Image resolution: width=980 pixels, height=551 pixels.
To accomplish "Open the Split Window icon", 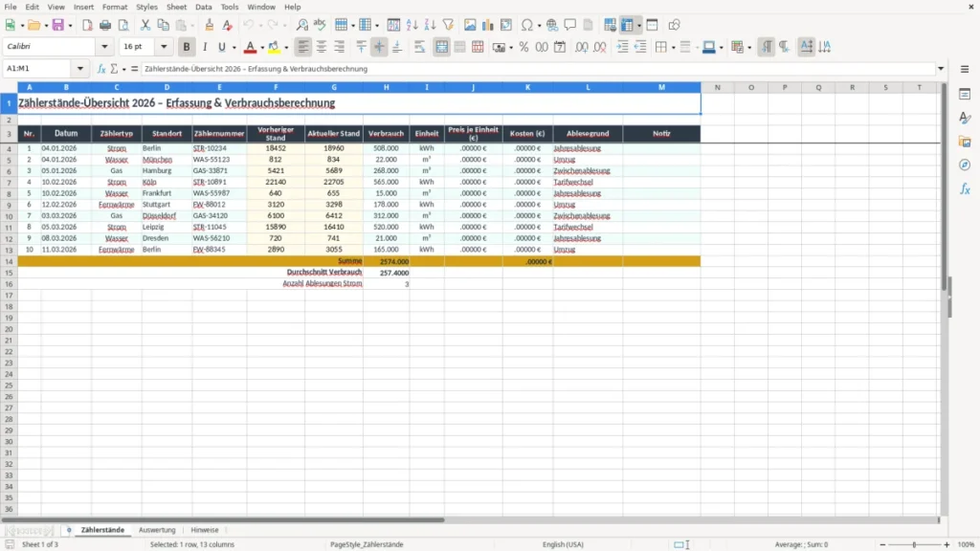I will (652, 25).
